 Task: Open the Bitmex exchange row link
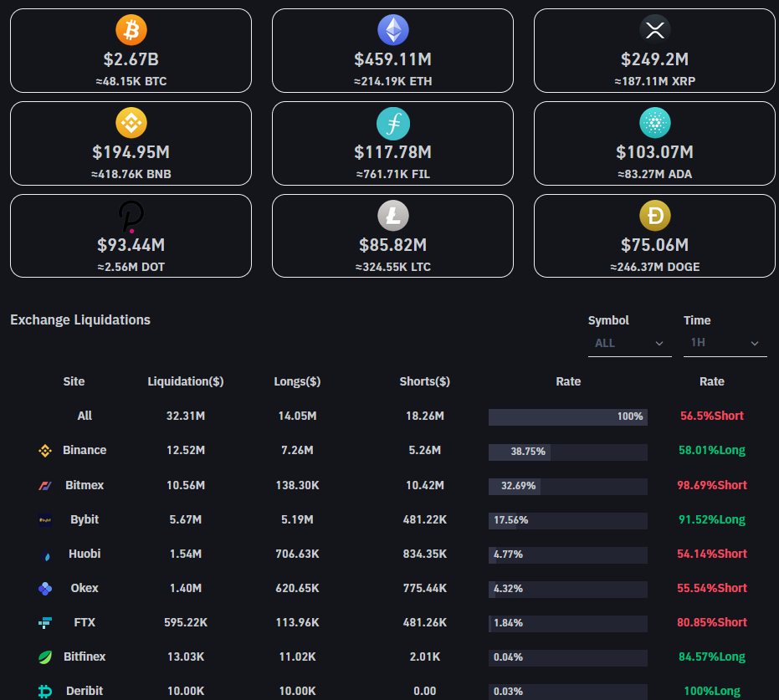tap(85, 485)
